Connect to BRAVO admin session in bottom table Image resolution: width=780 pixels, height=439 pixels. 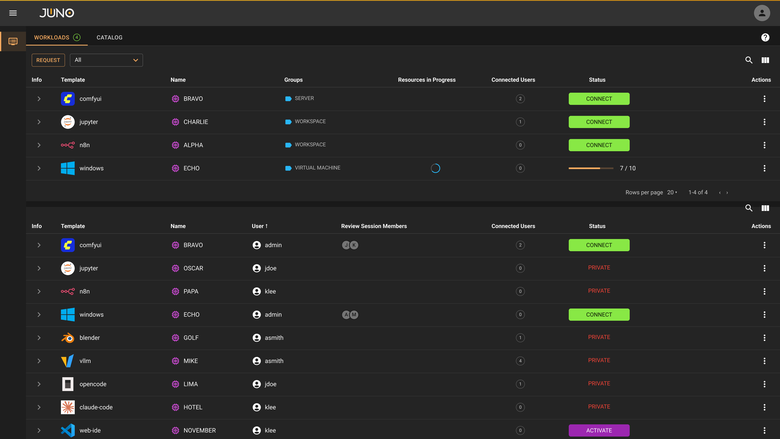click(x=599, y=245)
